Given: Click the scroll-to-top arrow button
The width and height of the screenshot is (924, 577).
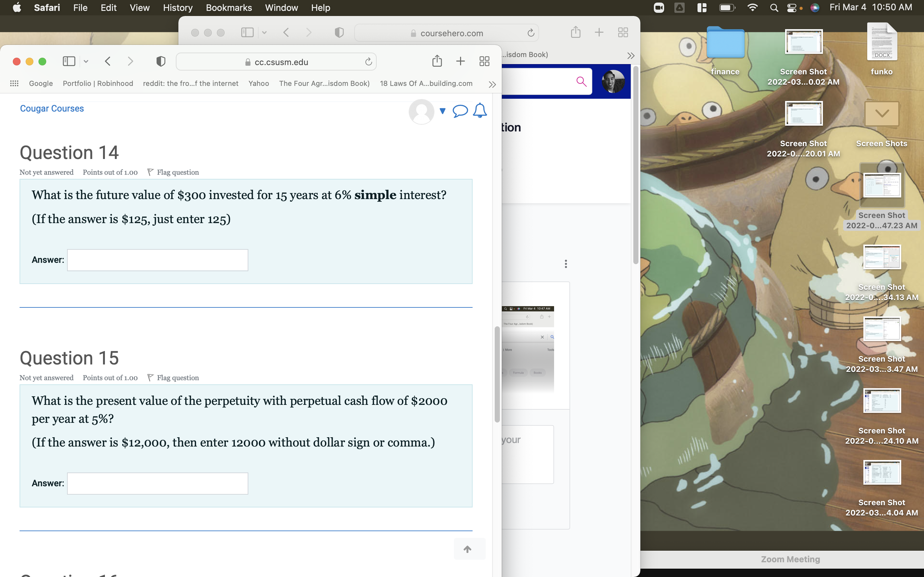Looking at the screenshot, I should (467, 549).
